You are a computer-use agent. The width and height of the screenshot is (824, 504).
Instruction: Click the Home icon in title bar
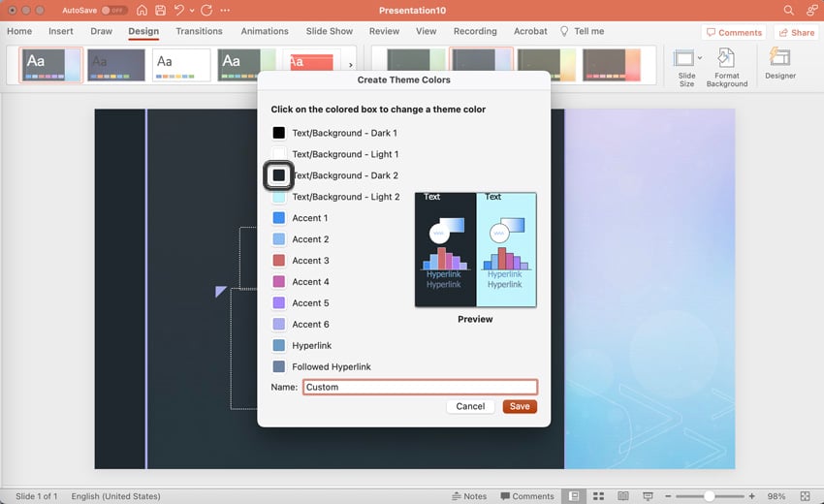[x=143, y=10]
